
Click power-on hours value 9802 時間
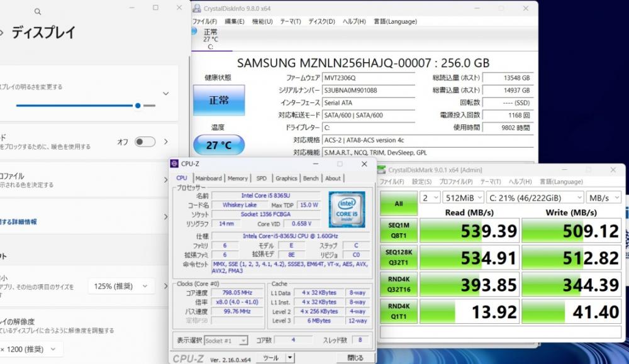(508, 128)
